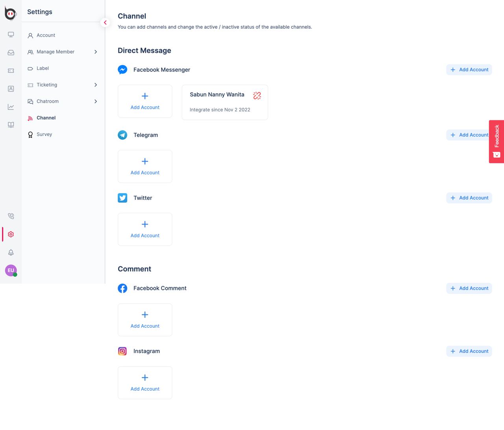Viewport: 504px width, 430px height.
Task: Open the analytics chart icon in rail
Action: click(11, 107)
